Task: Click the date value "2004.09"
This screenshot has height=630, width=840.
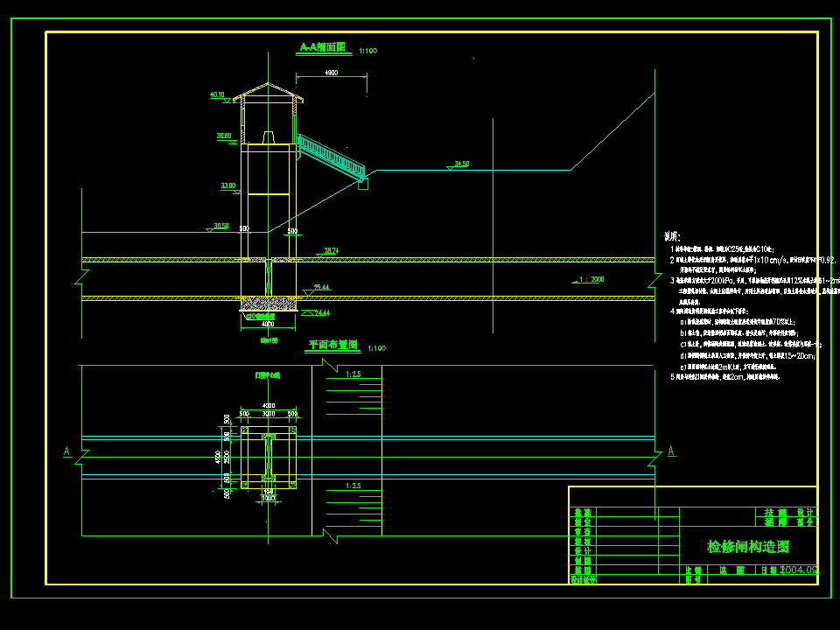Action: 799,570
